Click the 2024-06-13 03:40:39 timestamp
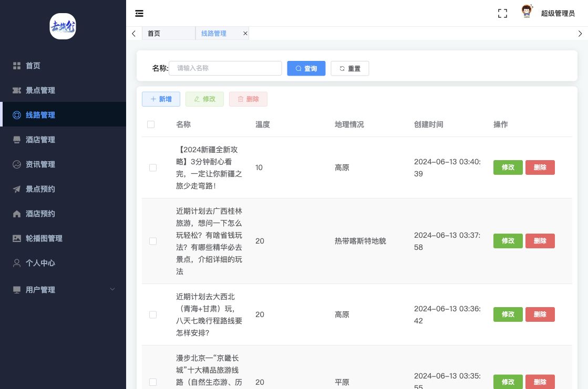This screenshot has width=588, height=389. (447, 167)
